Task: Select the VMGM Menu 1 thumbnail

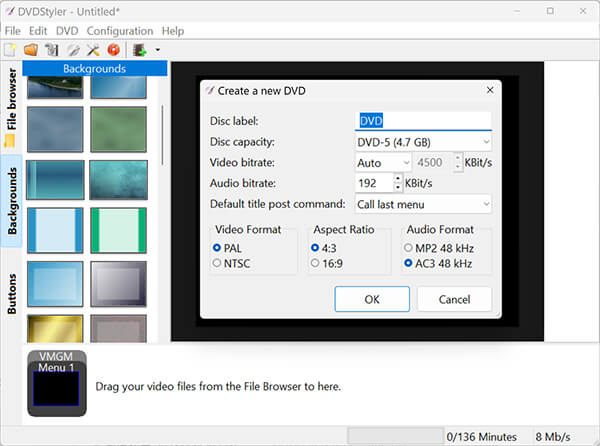Action: (57, 383)
